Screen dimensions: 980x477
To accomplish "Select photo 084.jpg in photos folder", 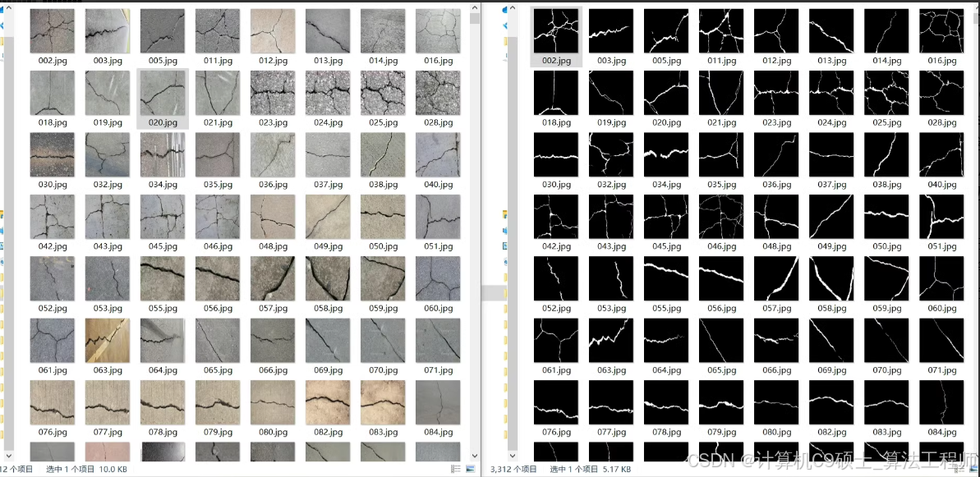I will tap(438, 403).
